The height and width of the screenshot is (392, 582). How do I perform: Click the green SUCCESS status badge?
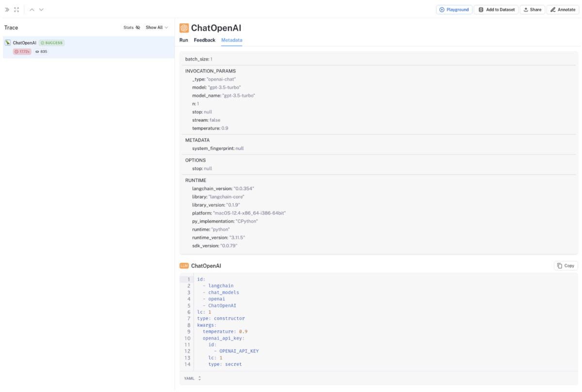(51, 43)
